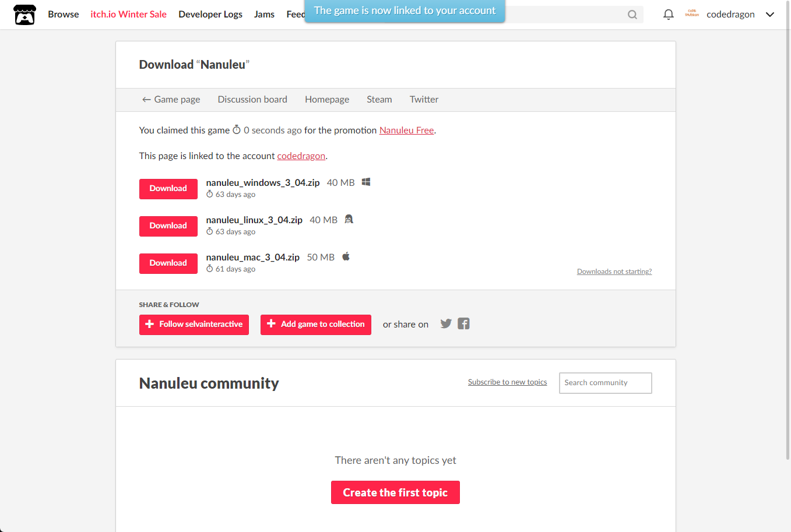The image size is (791, 532).
Task: Subscribe to new topics
Action: tap(507, 382)
